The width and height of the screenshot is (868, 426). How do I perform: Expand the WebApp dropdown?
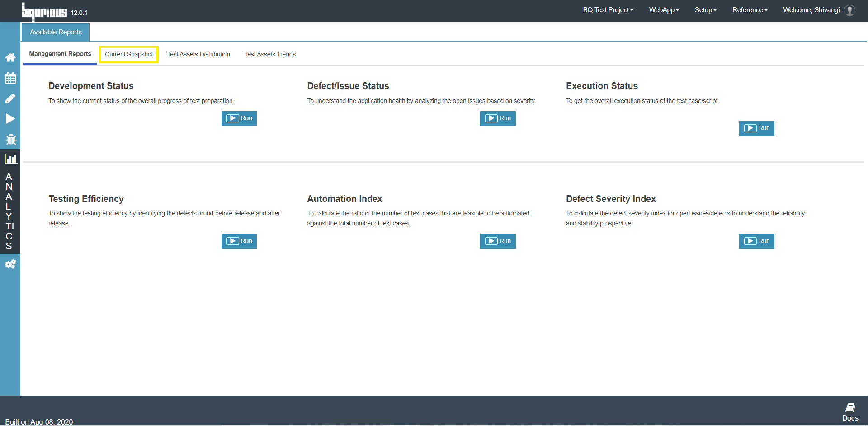click(x=664, y=10)
